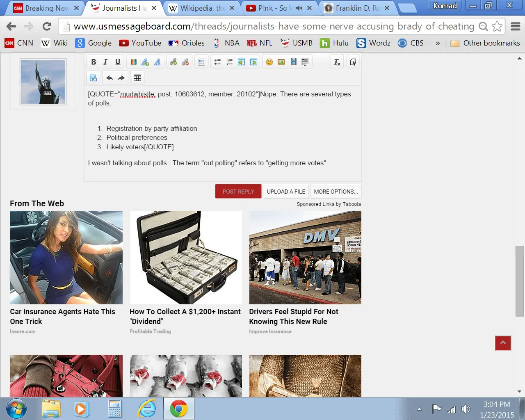Remove formatting from selected text

click(337, 62)
